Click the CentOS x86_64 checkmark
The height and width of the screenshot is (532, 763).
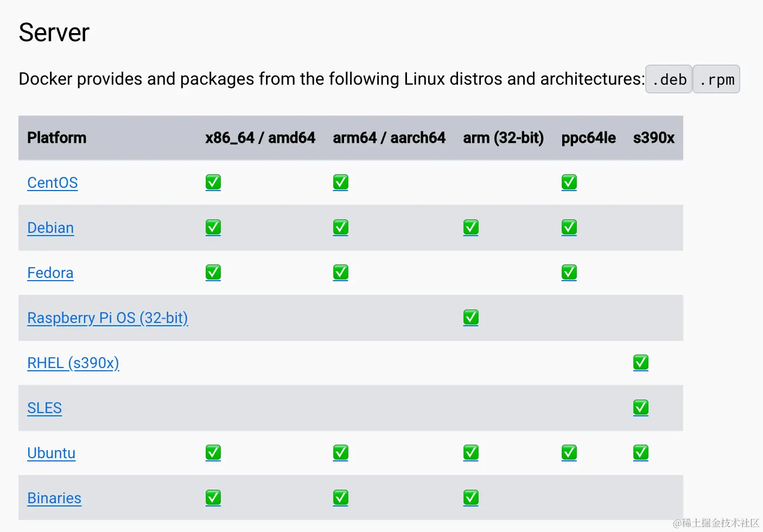pos(213,182)
